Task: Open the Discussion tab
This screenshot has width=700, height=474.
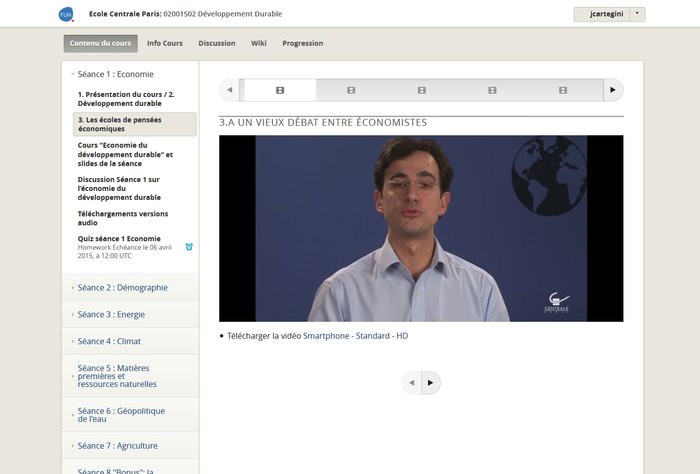Action: click(217, 43)
